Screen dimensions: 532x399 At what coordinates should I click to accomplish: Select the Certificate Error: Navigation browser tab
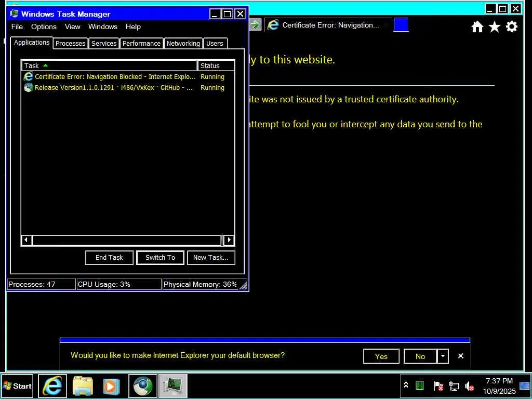[328, 25]
